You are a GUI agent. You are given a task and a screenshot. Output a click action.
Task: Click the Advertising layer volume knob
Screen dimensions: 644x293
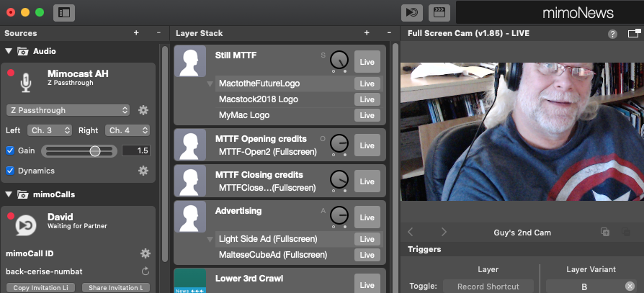[x=339, y=216]
